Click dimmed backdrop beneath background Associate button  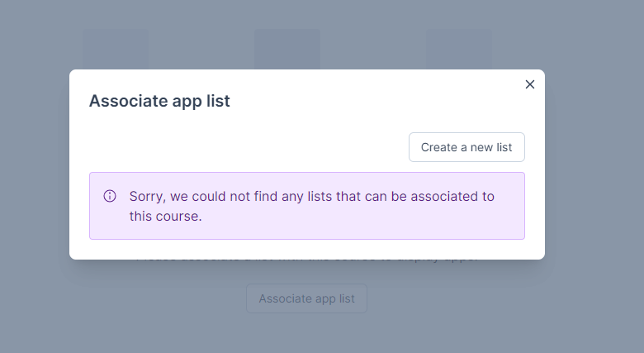pos(307,333)
